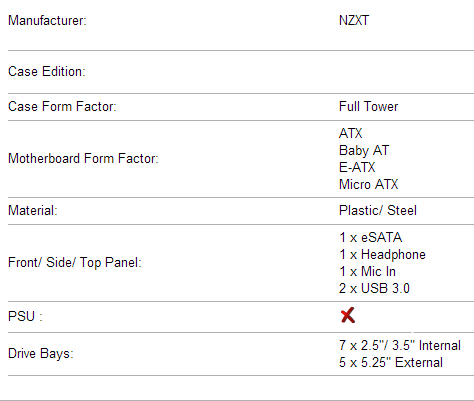
Task: Click the Drive Bays label
Action: (x=41, y=354)
